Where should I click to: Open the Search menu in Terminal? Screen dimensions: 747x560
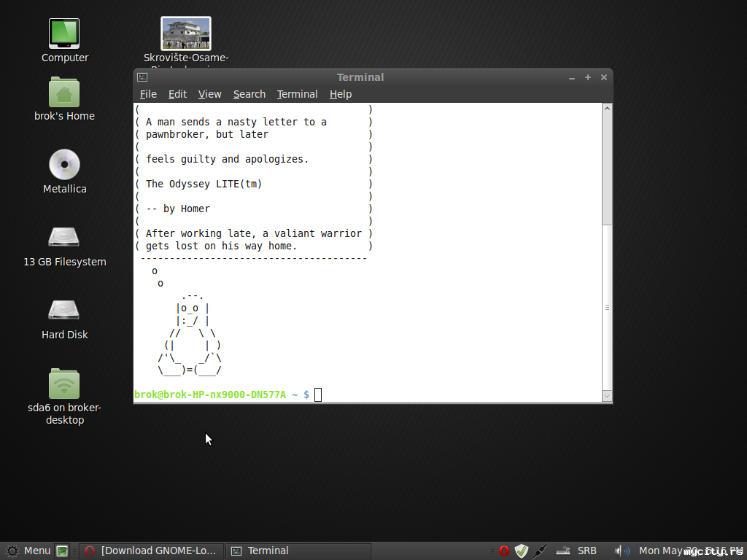tap(249, 94)
